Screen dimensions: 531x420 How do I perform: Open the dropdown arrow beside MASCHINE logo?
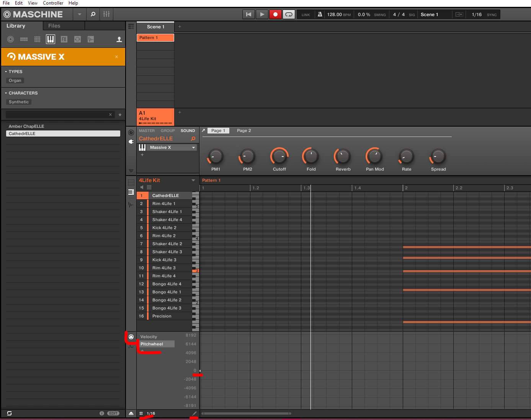(x=79, y=14)
